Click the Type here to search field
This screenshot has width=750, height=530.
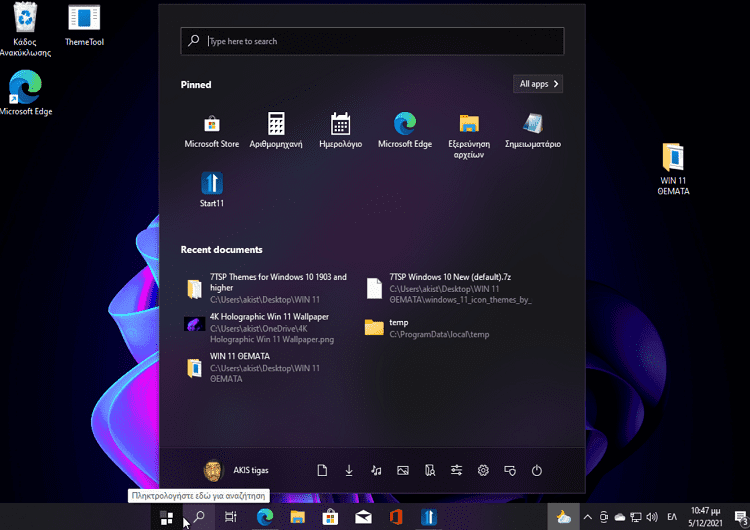372,41
